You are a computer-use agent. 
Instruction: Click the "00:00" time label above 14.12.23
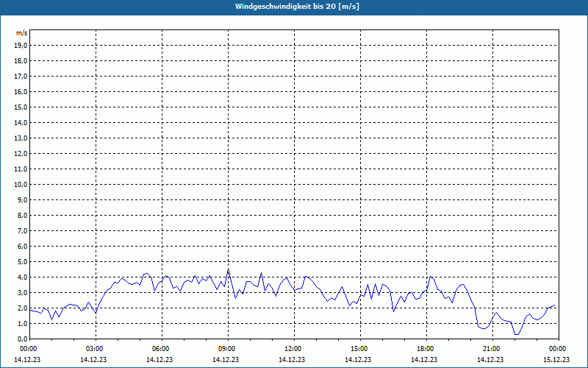(x=28, y=349)
